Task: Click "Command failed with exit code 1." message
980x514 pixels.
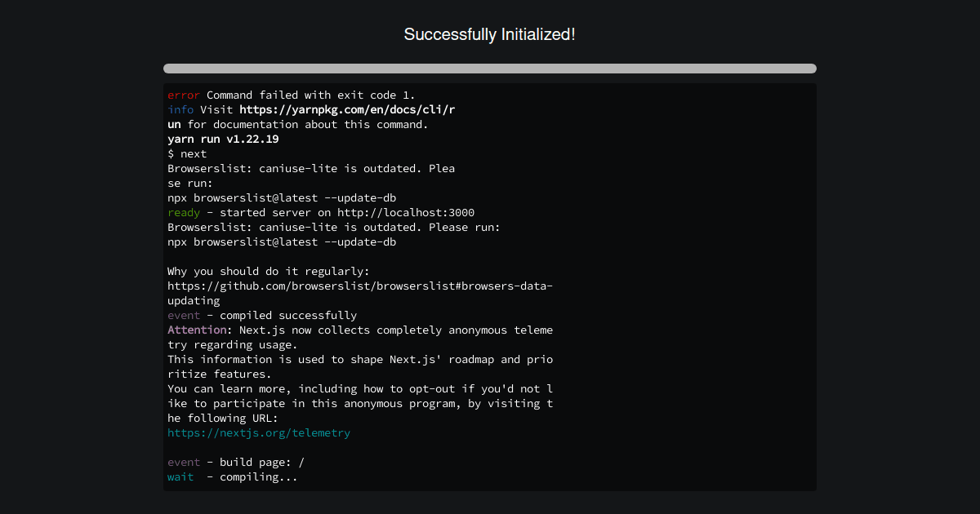Action: click(x=310, y=95)
